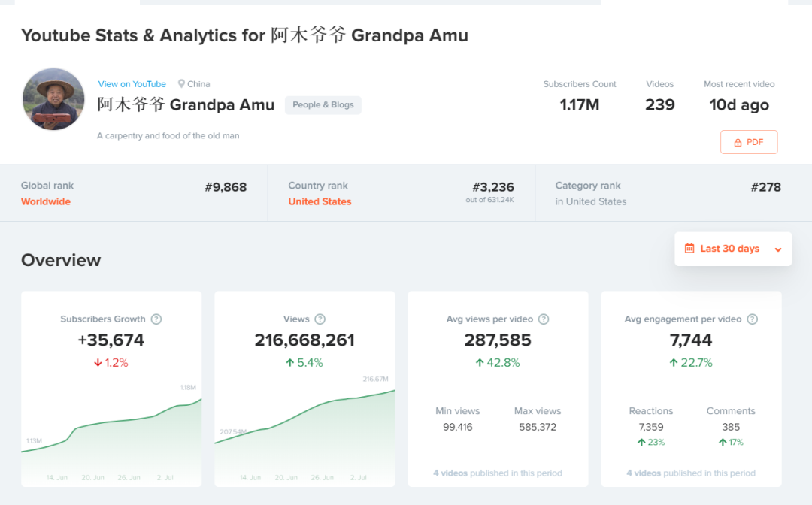Click the United States country rank link
The image size is (812, 505).
click(320, 202)
